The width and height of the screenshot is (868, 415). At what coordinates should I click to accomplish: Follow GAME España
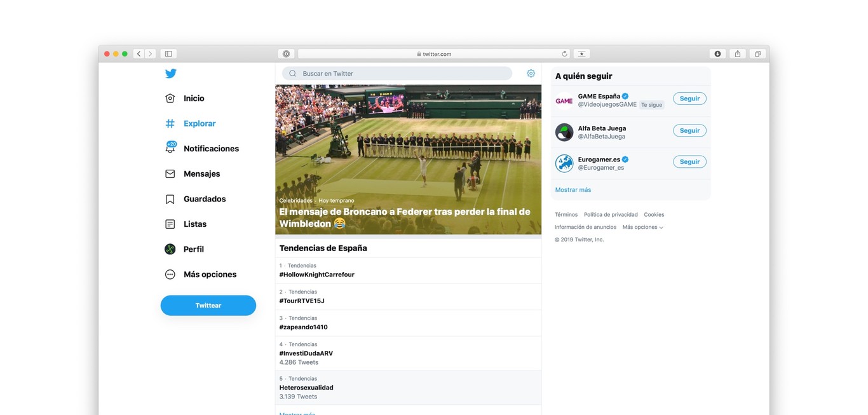(689, 98)
